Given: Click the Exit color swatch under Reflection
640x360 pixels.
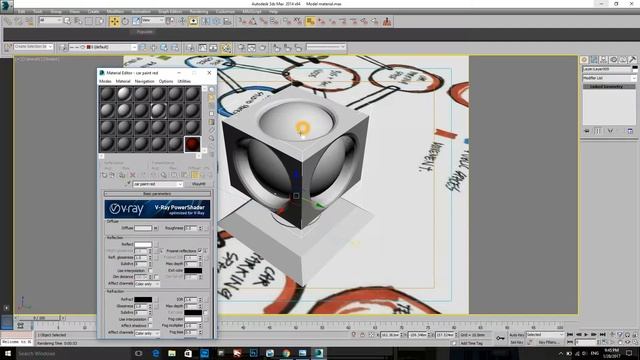Looking at the screenshot, I should tap(193, 271).
